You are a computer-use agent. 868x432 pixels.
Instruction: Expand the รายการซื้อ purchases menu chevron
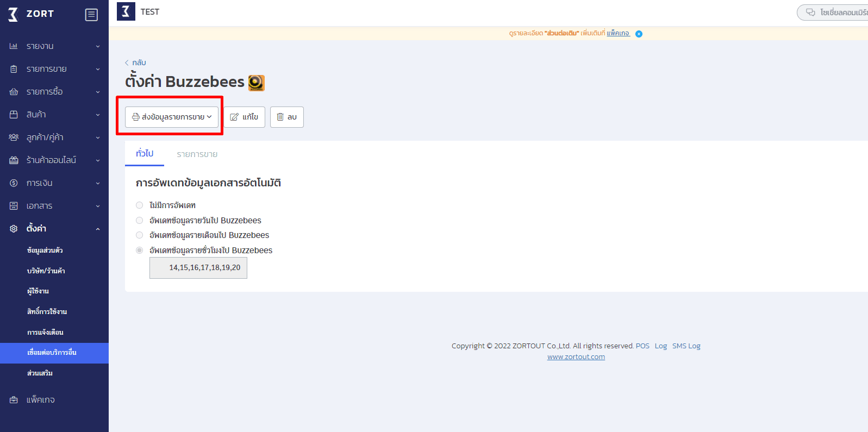click(98, 92)
